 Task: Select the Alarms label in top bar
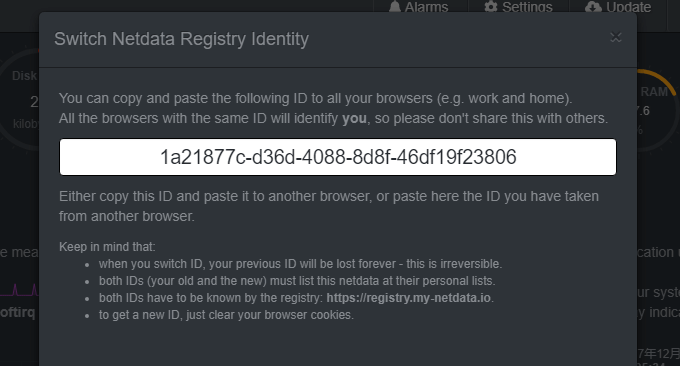click(426, 7)
